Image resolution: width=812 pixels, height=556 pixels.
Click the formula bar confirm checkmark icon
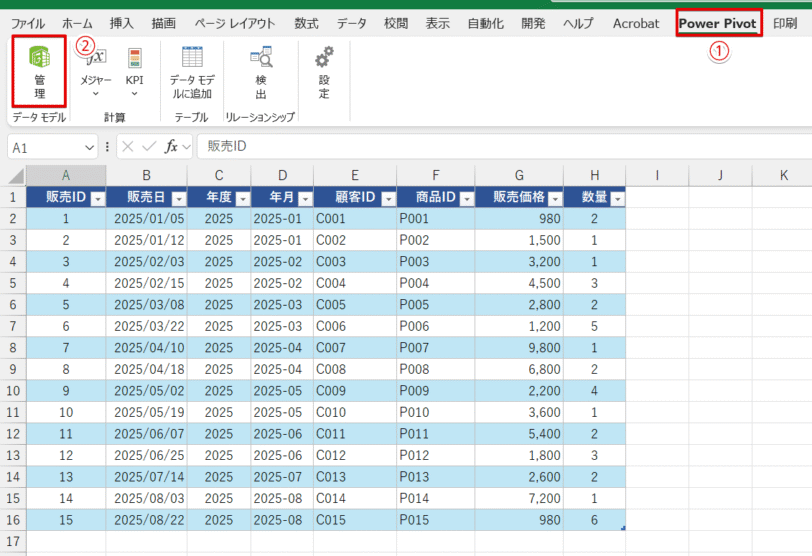click(x=149, y=147)
